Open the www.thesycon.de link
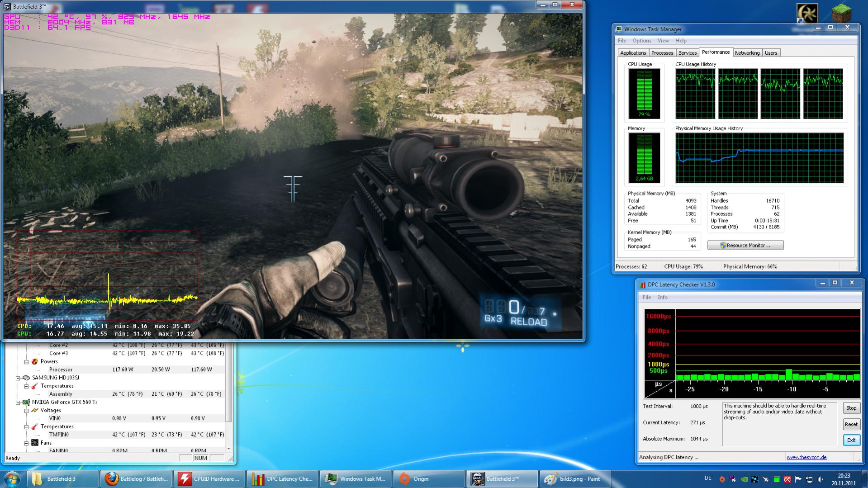This screenshot has height=488, width=868. click(806, 457)
